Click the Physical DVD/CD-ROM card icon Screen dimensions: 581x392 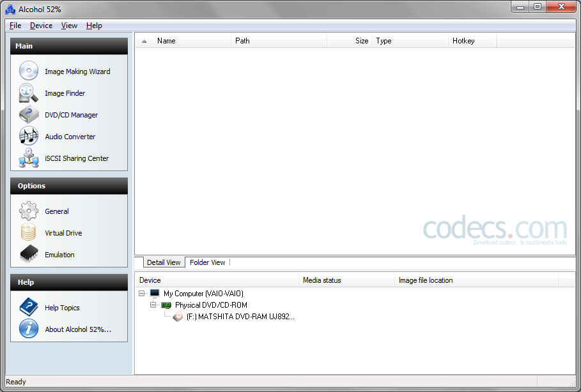pos(166,305)
